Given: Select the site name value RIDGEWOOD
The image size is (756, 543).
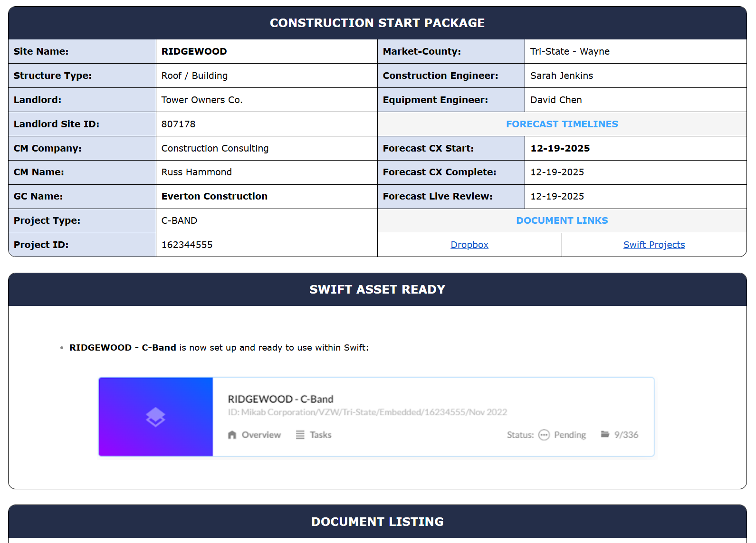Looking at the screenshot, I should click(194, 51).
